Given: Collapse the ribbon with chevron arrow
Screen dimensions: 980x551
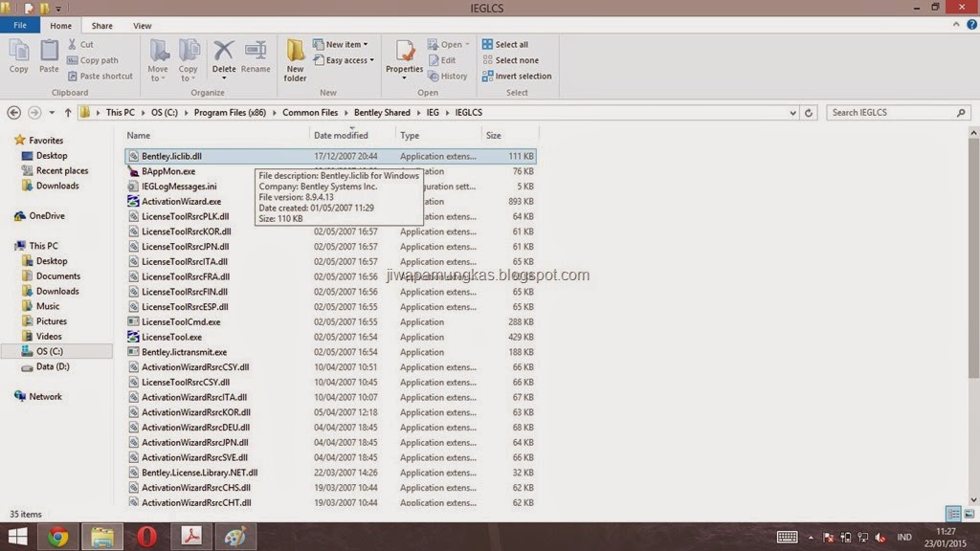Looking at the screenshot, I should click(x=956, y=25).
